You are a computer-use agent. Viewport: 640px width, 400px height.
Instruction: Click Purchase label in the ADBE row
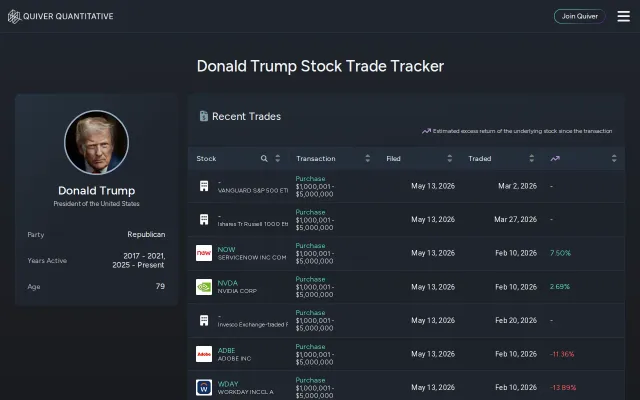click(x=310, y=347)
